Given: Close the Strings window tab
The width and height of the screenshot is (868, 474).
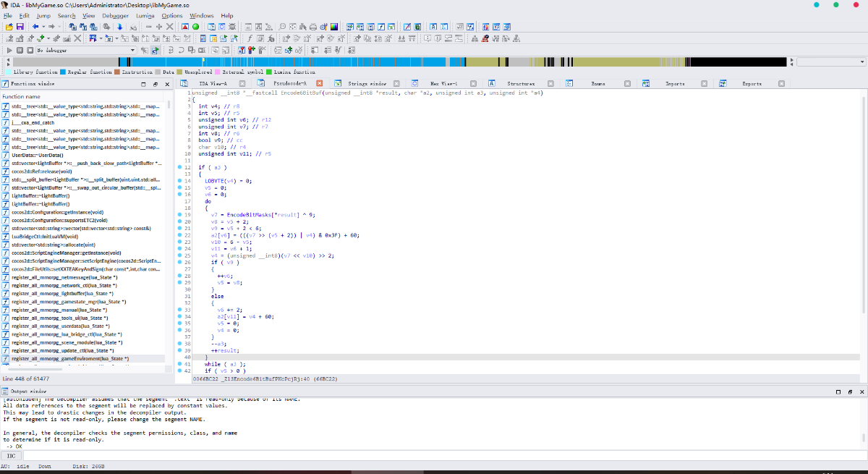Looking at the screenshot, I should click(x=397, y=84).
